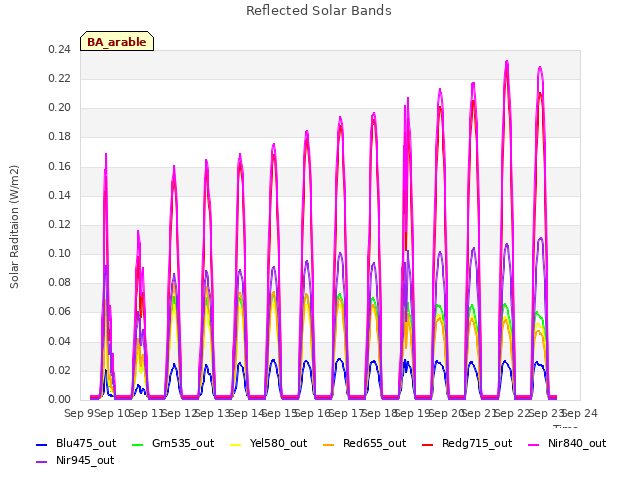
Task: Click the blue Blu475_out legend swatch
Action: (42, 444)
